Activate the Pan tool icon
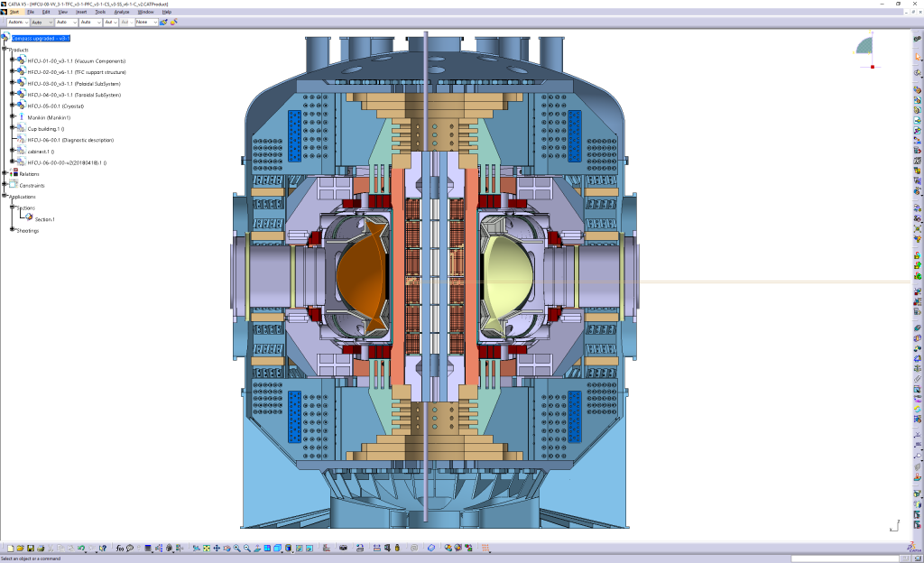The height and width of the screenshot is (563, 924). 217,547
